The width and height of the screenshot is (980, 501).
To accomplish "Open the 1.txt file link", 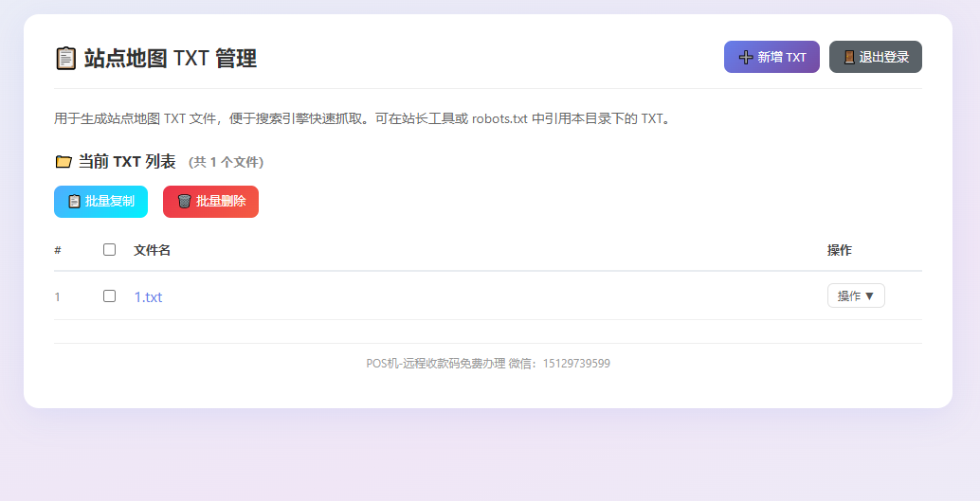I will pos(148,297).
